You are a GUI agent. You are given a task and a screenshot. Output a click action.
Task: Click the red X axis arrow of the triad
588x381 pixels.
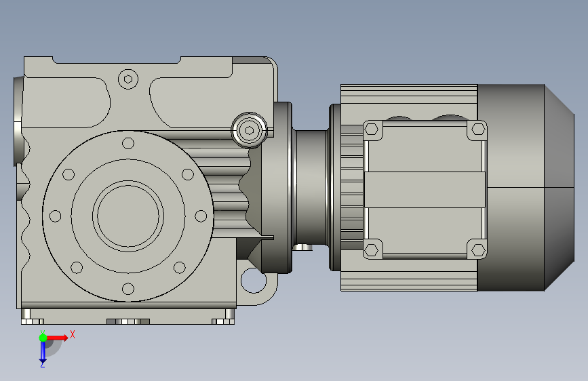[58, 338]
